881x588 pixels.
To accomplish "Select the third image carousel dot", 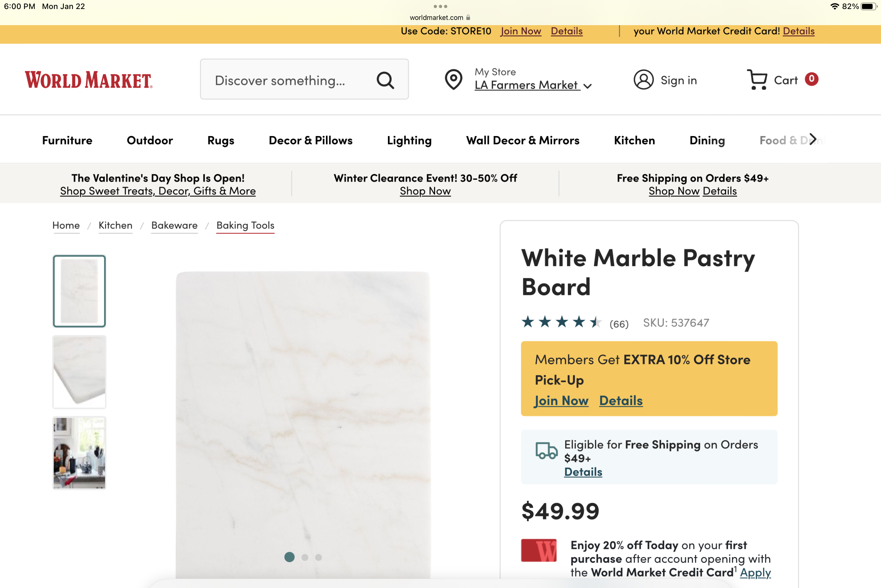I will pyautogui.click(x=318, y=558).
